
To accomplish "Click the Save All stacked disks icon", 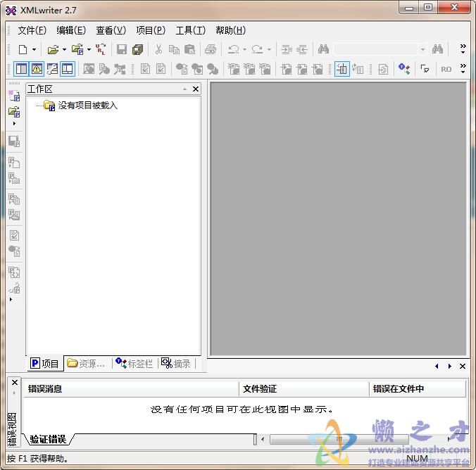I will pyautogui.click(x=138, y=49).
